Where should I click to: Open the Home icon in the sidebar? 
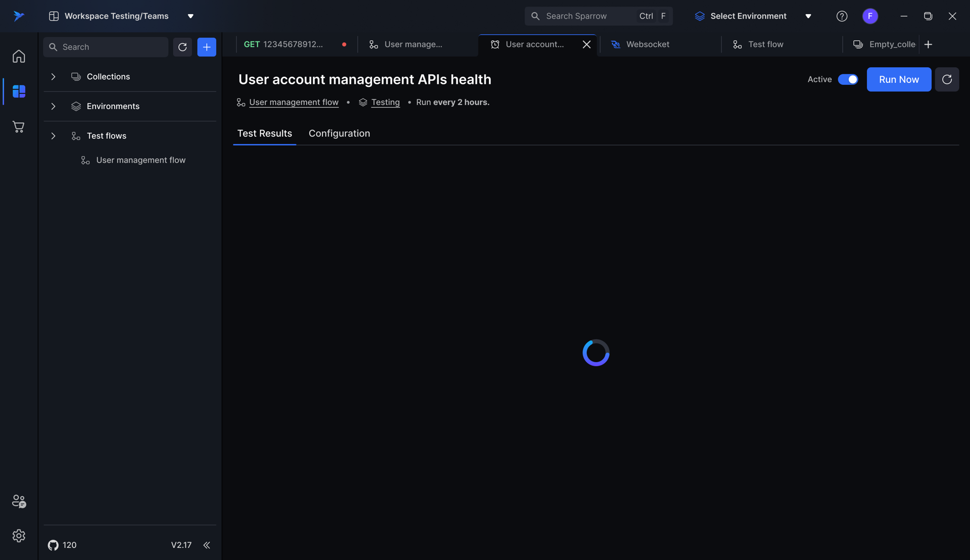coord(19,56)
